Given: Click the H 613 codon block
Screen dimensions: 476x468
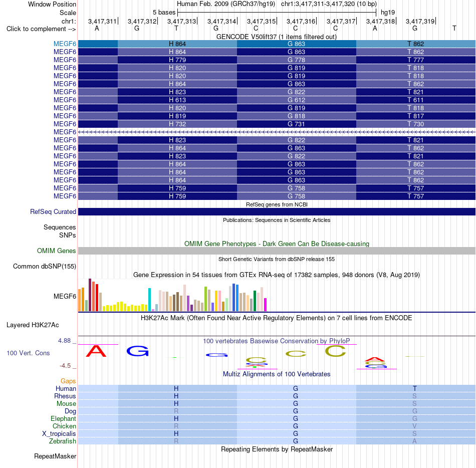Looking at the screenshot, I should click(177, 100).
